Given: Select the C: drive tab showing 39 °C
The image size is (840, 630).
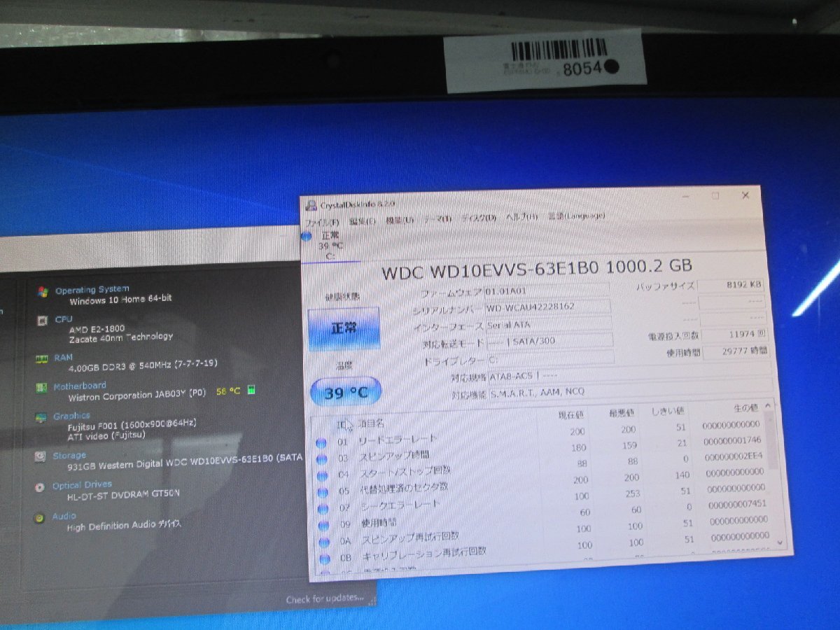Looking at the screenshot, I should point(330,246).
